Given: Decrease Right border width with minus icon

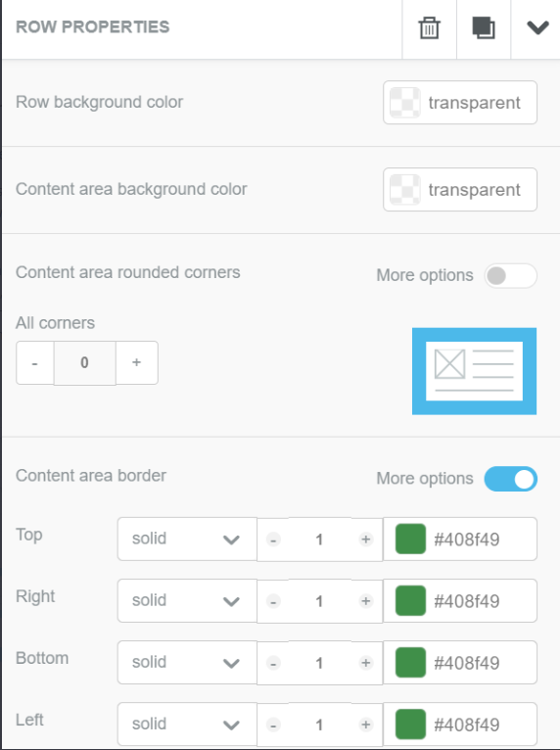Looking at the screenshot, I should pos(273,601).
